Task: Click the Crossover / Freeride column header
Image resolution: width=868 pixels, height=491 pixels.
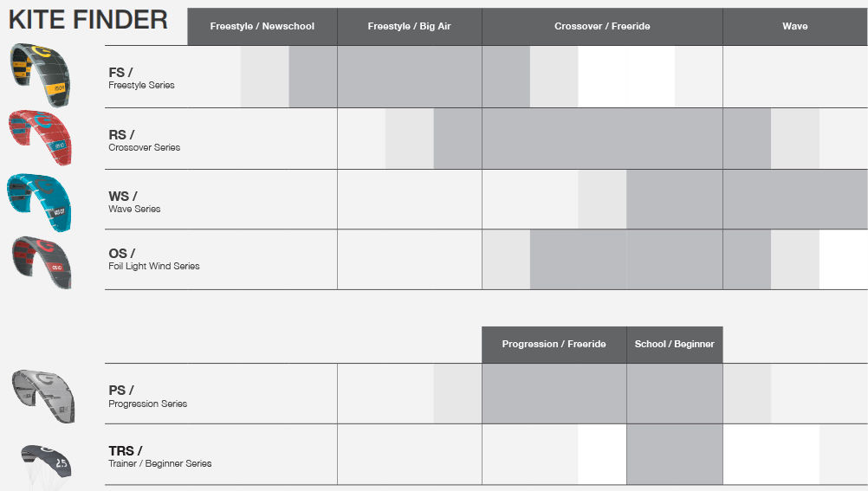Action: [x=602, y=27]
